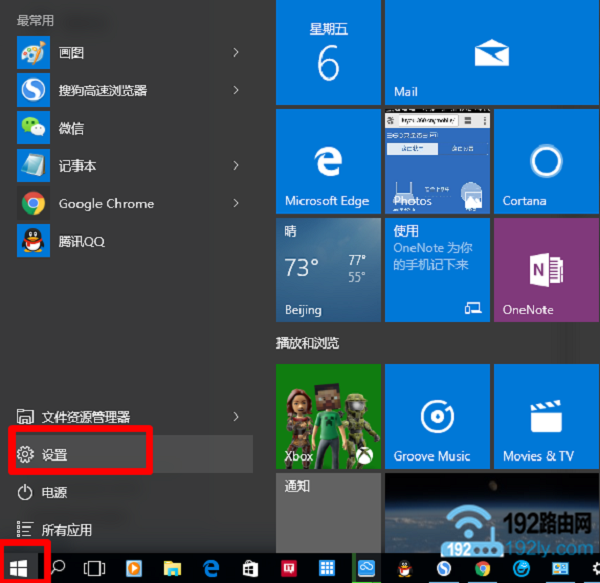The image size is (600, 583).
Task: Open the Cortana tile
Action: 546,161
